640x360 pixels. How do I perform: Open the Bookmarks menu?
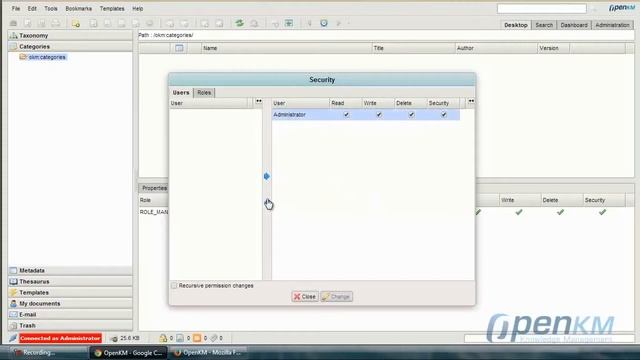[x=78, y=9]
